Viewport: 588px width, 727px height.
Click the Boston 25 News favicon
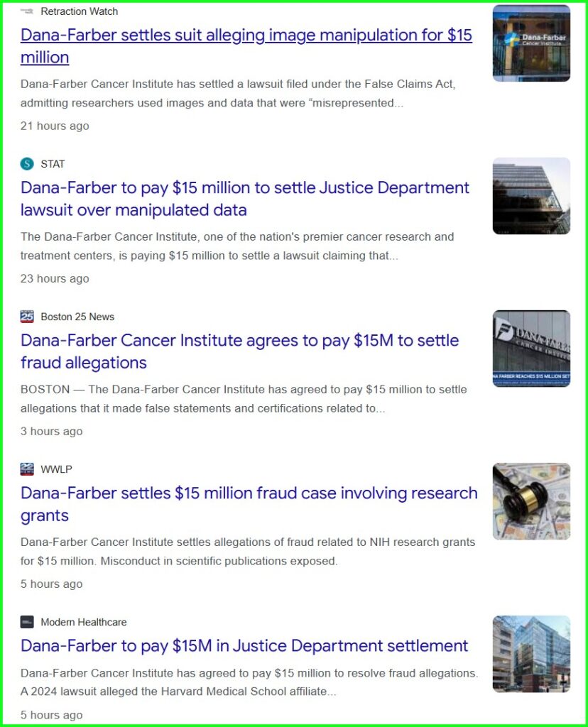27,317
